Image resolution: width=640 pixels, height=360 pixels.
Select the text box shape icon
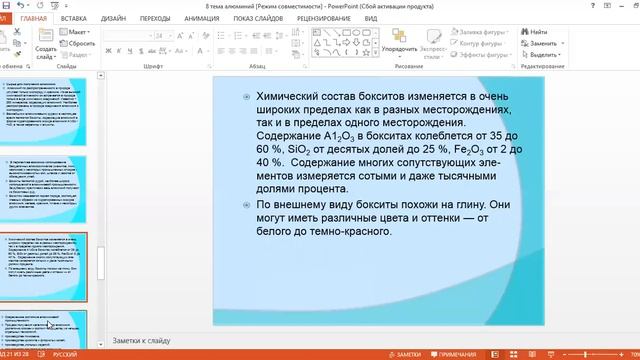click(317, 32)
